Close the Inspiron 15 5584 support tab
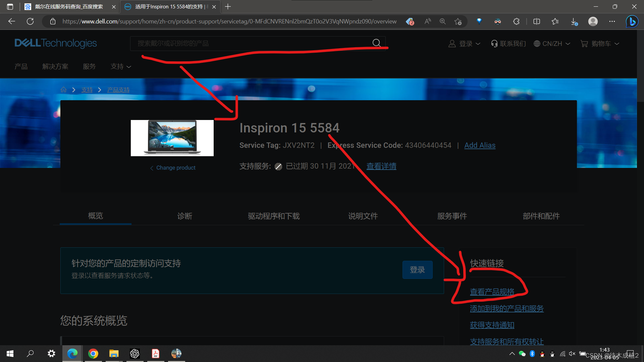Viewport: 644px width, 362px height. point(214,7)
